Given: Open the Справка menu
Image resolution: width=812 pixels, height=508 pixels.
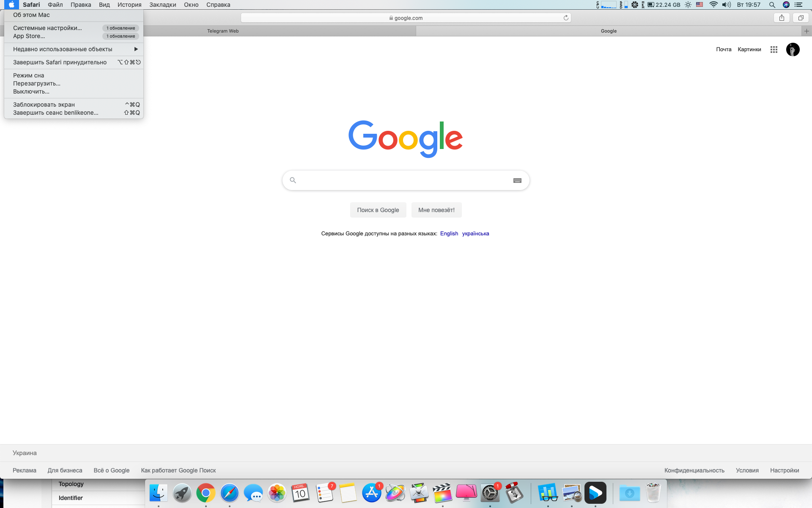Looking at the screenshot, I should click(x=218, y=5).
